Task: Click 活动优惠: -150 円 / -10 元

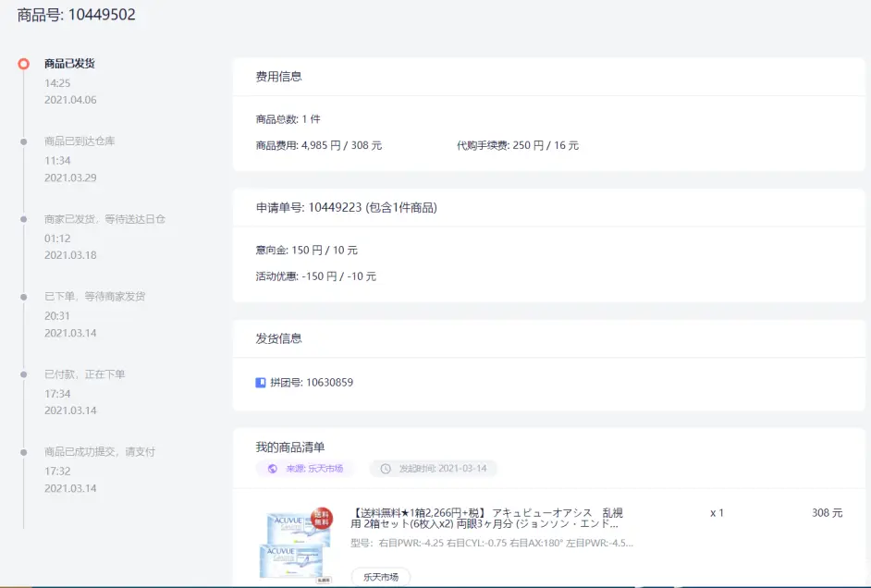Action: [x=316, y=276]
